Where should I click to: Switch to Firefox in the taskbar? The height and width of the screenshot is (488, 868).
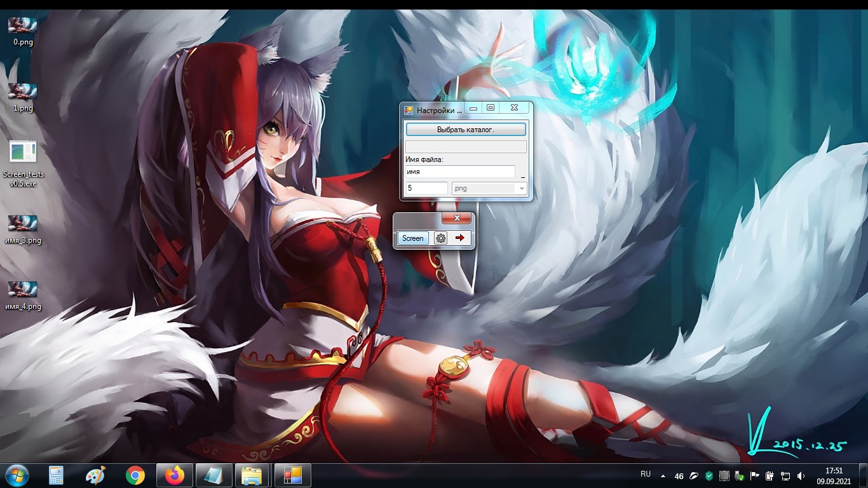point(174,475)
